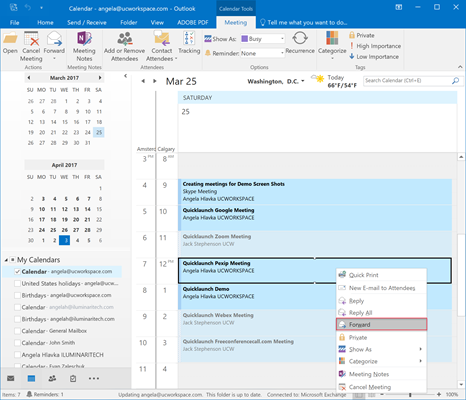Choose Reply All in context menu
The height and width of the screenshot is (400, 466).
point(382,313)
